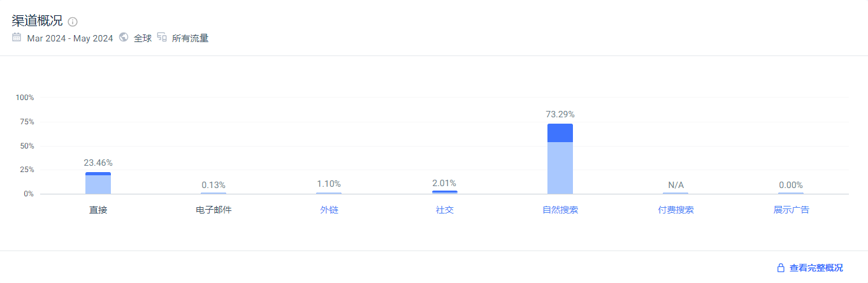Select the 直接 channel label
868x283 pixels.
coord(98,210)
